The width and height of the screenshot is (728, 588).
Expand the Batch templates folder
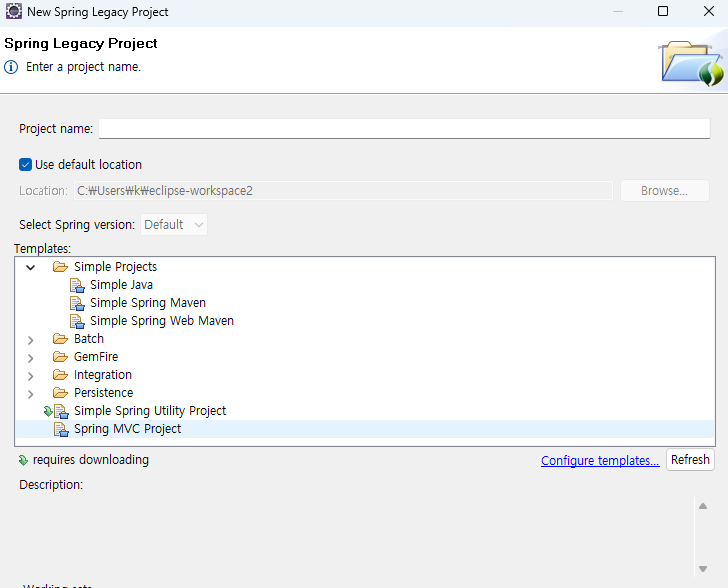pyautogui.click(x=31, y=340)
